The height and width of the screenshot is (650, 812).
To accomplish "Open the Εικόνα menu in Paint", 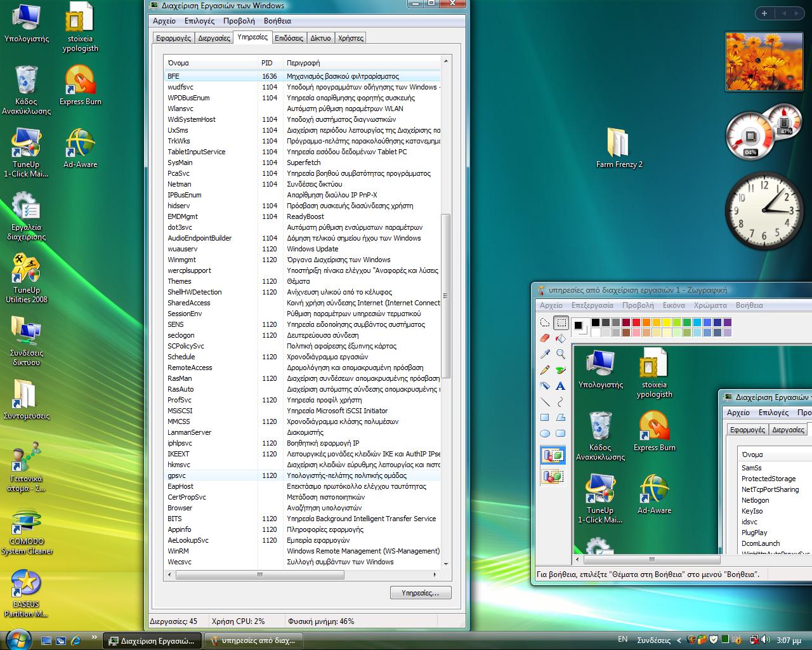I will 674,305.
